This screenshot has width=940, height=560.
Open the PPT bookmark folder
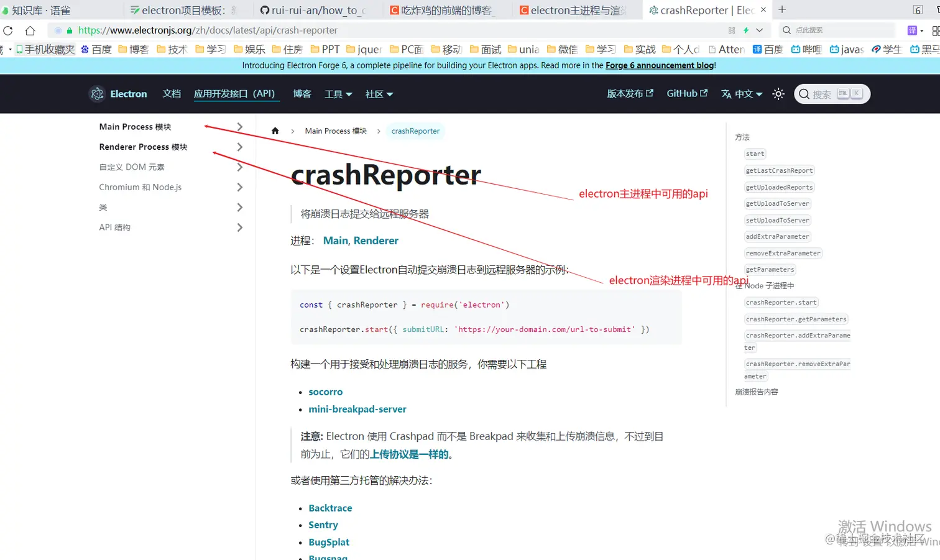(325, 50)
